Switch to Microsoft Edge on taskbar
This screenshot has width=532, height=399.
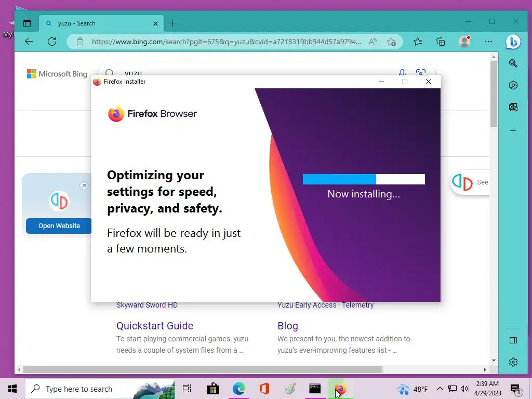(239, 389)
